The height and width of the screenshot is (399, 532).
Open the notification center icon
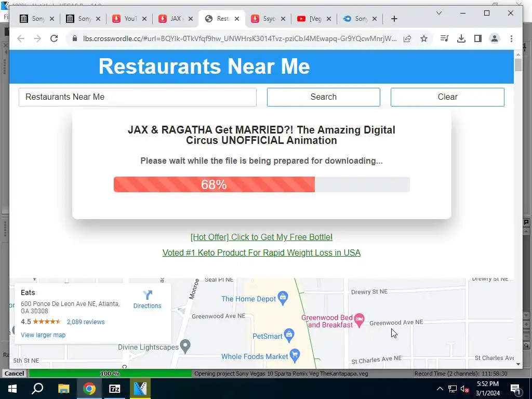click(515, 389)
